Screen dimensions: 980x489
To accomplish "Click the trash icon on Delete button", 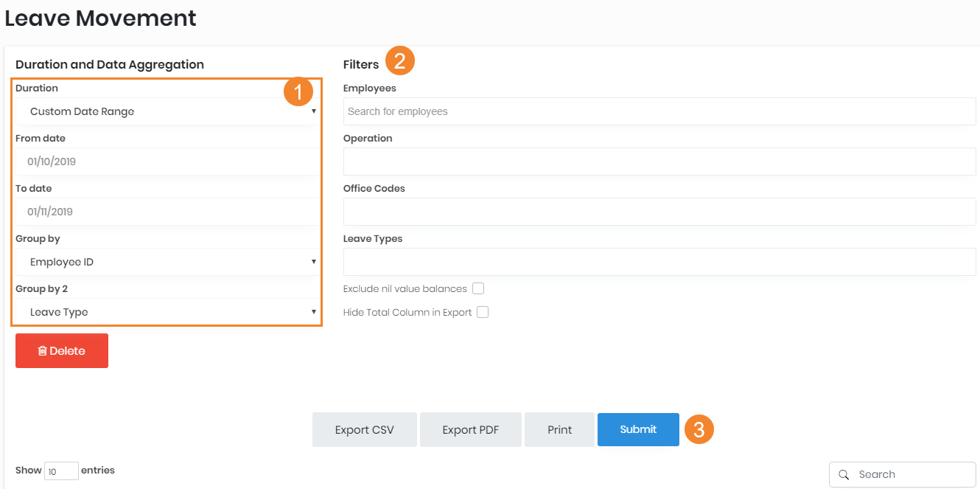I will click(43, 351).
